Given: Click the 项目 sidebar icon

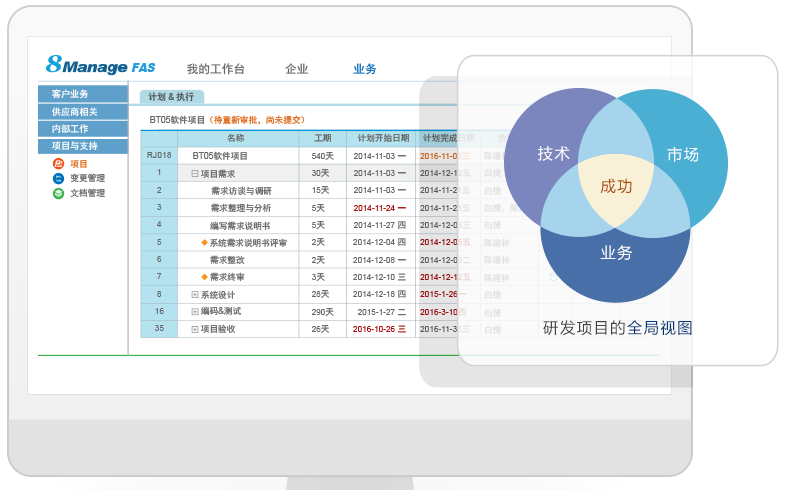Looking at the screenshot, I should (58, 164).
